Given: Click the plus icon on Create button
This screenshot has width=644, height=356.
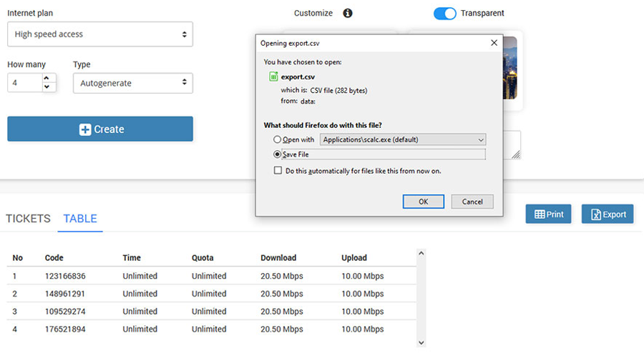Looking at the screenshot, I should (85, 129).
